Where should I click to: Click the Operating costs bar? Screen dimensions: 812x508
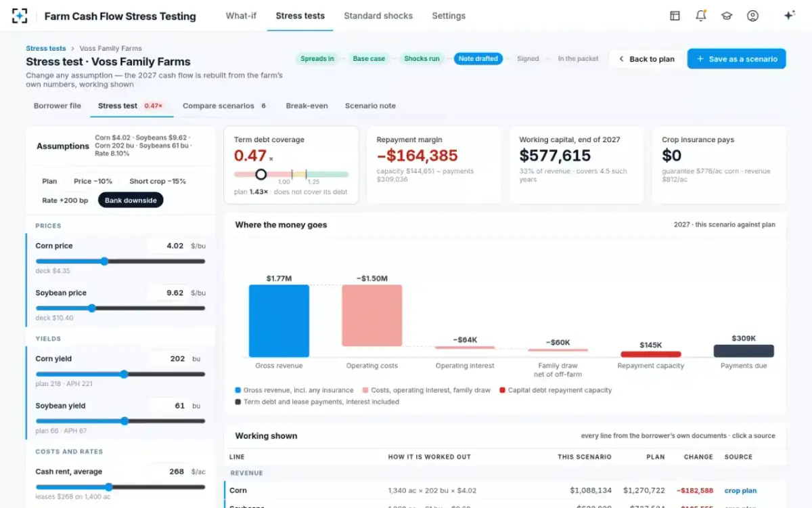372,316
